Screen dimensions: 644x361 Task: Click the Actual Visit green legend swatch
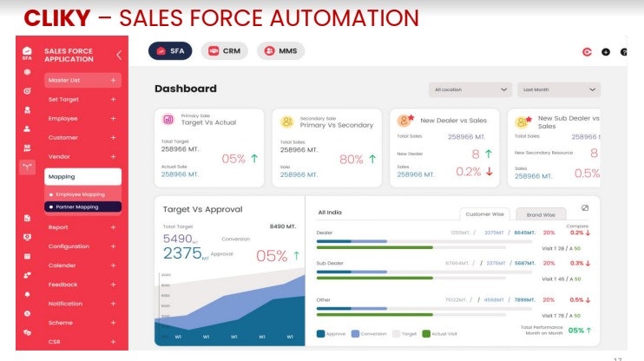426,333
